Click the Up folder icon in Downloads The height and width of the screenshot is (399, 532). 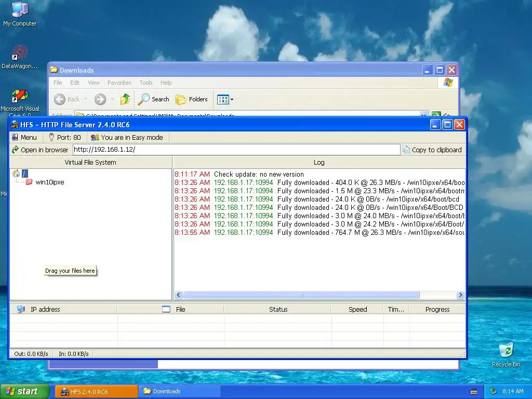point(125,99)
